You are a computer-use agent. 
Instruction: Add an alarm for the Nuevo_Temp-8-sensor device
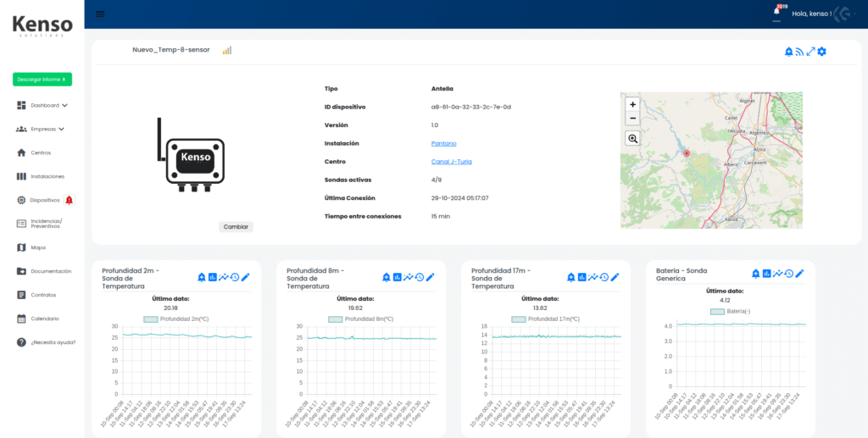pos(789,52)
